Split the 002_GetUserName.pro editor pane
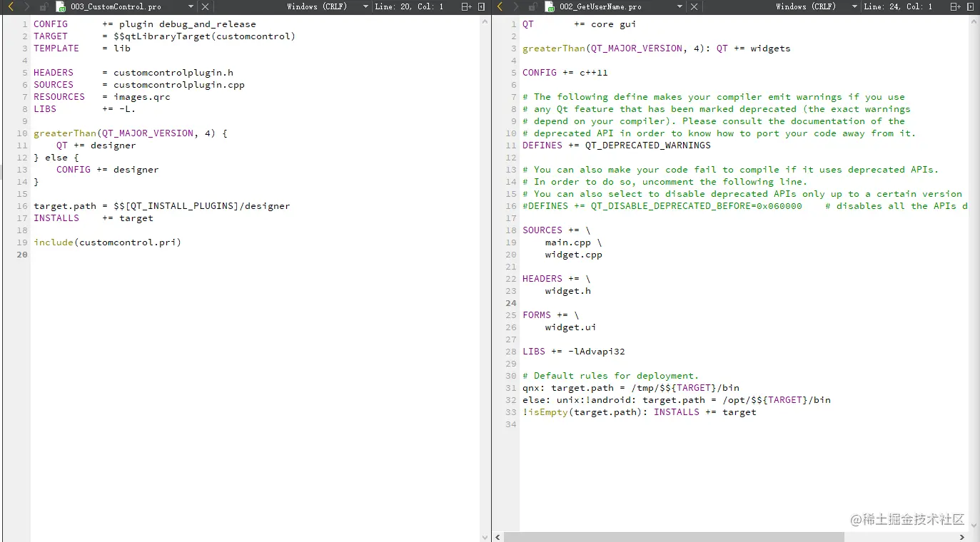 pos(955,6)
